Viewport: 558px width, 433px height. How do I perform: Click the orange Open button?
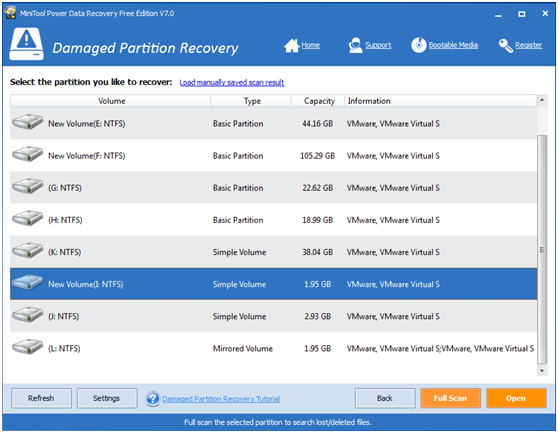516,398
